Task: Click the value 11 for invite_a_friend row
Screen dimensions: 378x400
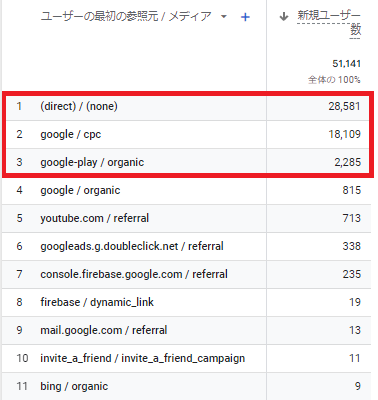Action: click(355, 358)
